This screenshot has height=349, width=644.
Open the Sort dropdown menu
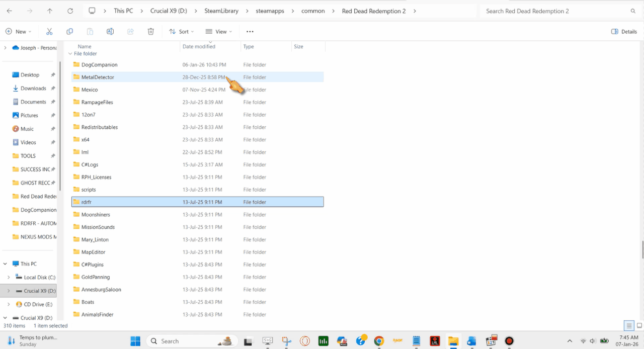tap(182, 31)
